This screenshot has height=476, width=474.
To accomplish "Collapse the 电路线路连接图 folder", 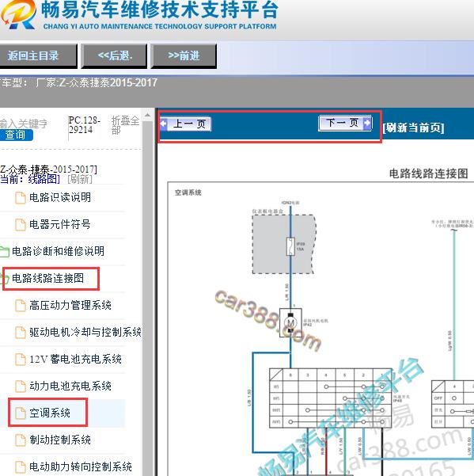I will point(48,278).
